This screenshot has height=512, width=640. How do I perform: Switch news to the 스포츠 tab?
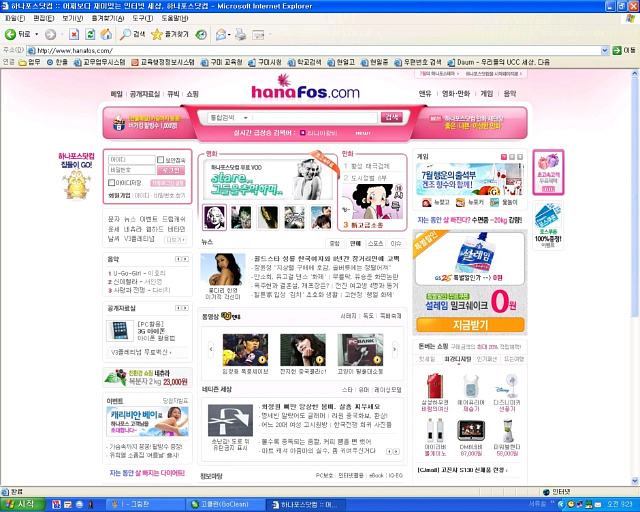point(375,243)
